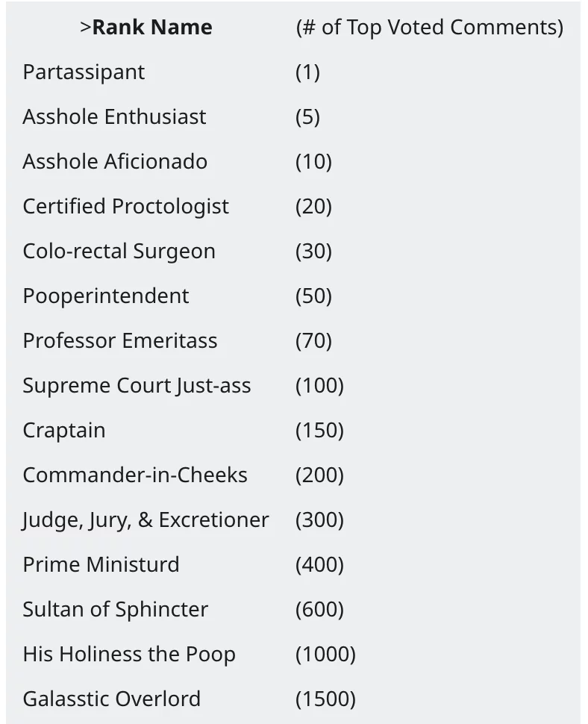The height and width of the screenshot is (724, 588).
Task: Select the "Galasstic Overlord" rank name
Action: [x=112, y=699]
